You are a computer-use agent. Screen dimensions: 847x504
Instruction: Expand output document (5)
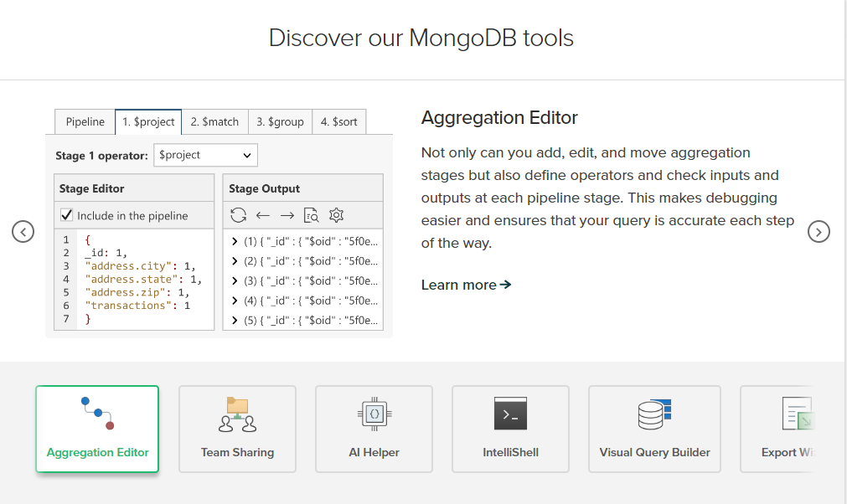coord(235,320)
